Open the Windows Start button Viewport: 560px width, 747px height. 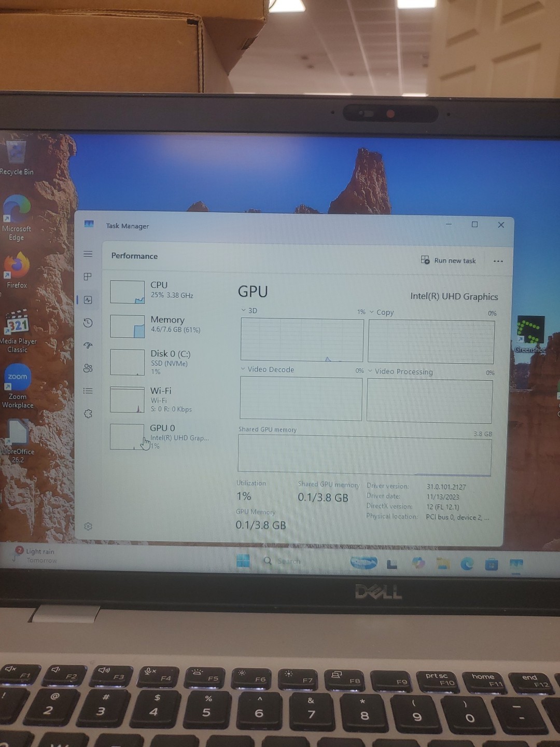(x=243, y=561)
